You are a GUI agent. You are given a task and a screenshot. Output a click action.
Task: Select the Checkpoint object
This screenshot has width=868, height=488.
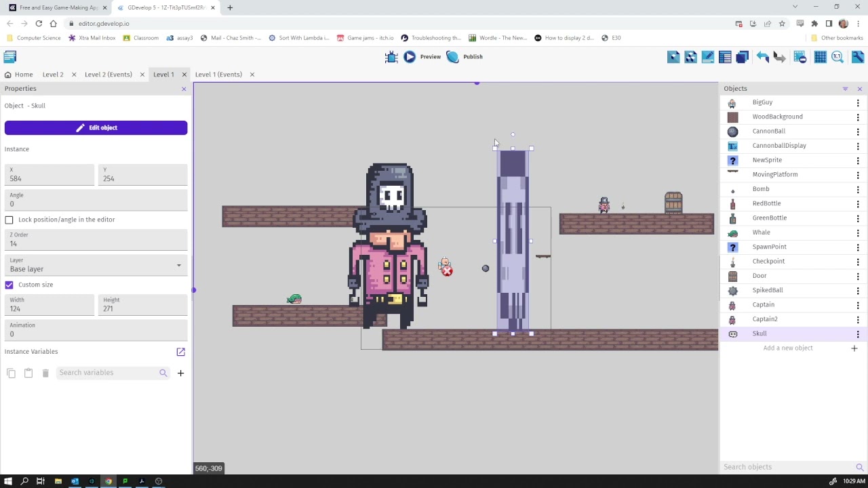768,261
